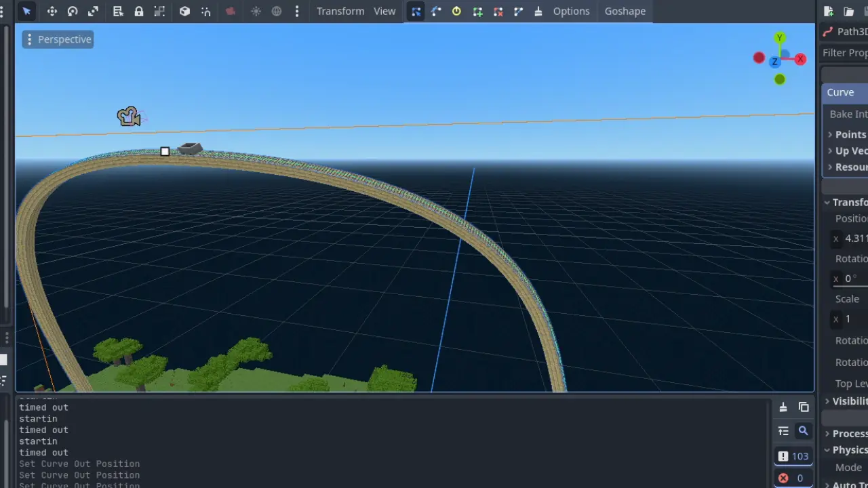Open the Goshape menu
The width and height of the screenshot is (868, 488).
point(625,12)
